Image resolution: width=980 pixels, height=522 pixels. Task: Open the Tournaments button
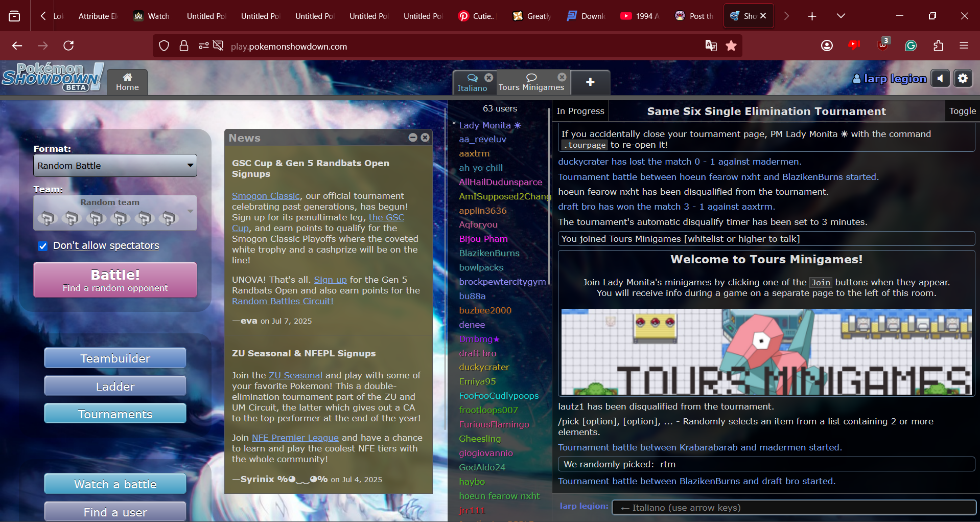115,414
